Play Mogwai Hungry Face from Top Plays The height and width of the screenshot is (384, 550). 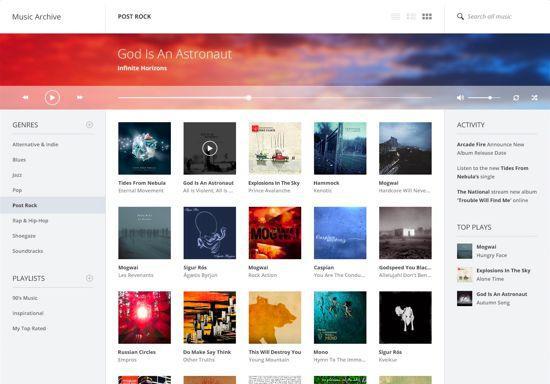coord(482,251)
